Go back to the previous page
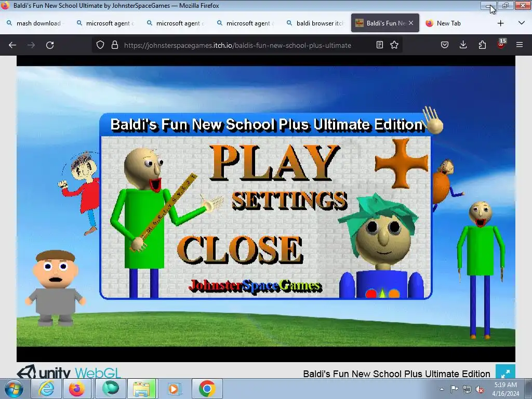Viewport: 532px width, 399px height. click(12, 45)
